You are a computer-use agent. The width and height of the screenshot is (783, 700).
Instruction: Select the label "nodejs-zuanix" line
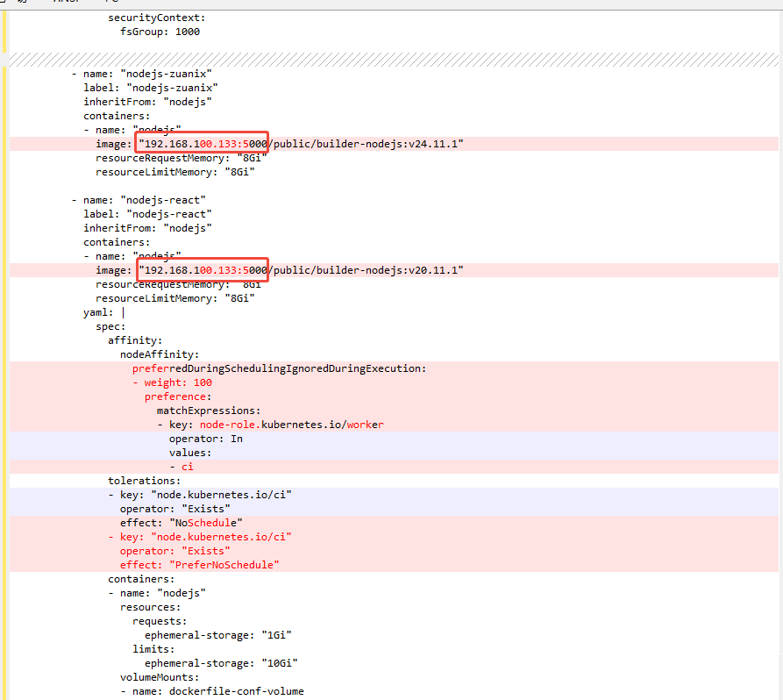(x=150, y=88)
